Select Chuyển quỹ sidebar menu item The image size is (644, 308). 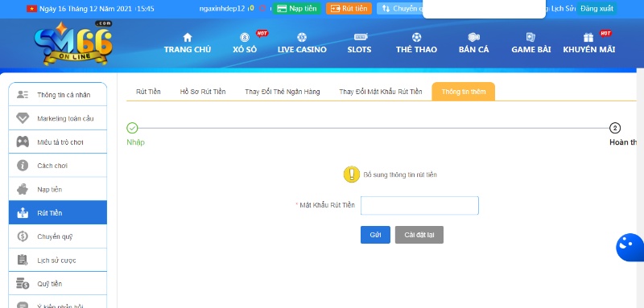pyautogui.click(x=57, y=236)
